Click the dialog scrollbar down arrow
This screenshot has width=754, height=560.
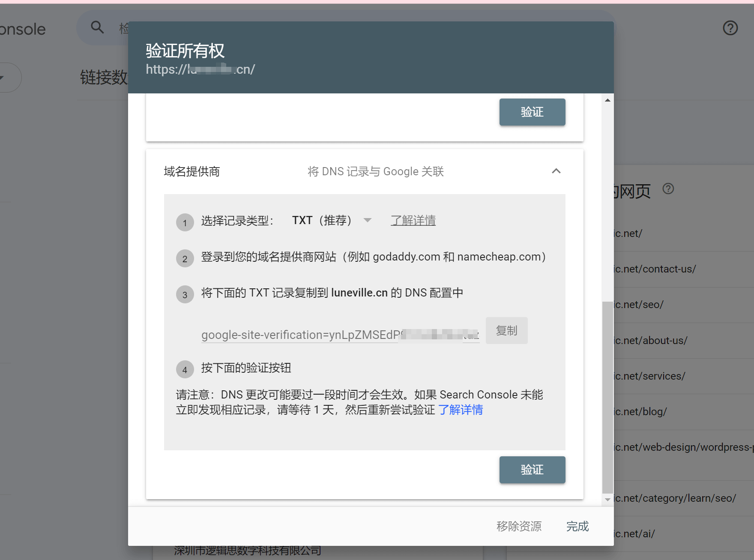click(x=607, y=500)
